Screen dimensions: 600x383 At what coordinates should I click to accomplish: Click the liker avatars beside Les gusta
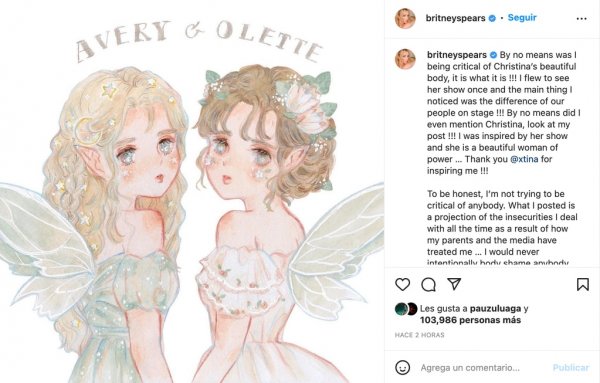pos(406,309)
